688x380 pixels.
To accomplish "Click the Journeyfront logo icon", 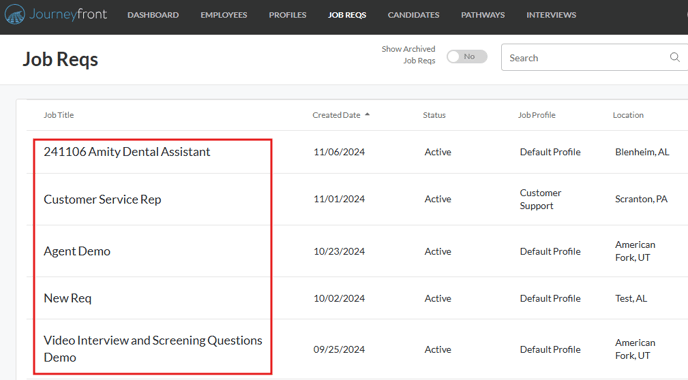I will [15, 14].
